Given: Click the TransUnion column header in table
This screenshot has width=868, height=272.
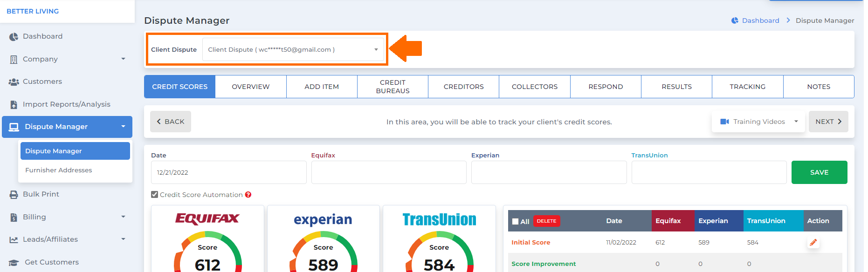Looking at the screenshot, I should pyautogui.click(x=773, y=221).
